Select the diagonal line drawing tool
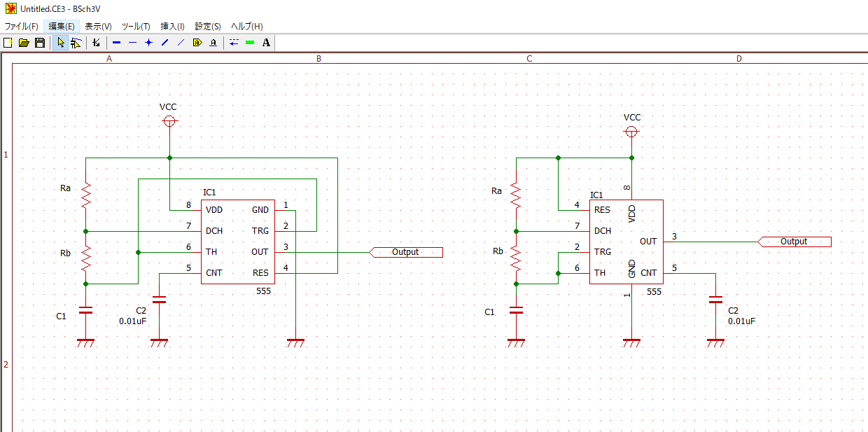This screenshot has width=868, height=432. [x=164, y=43]
